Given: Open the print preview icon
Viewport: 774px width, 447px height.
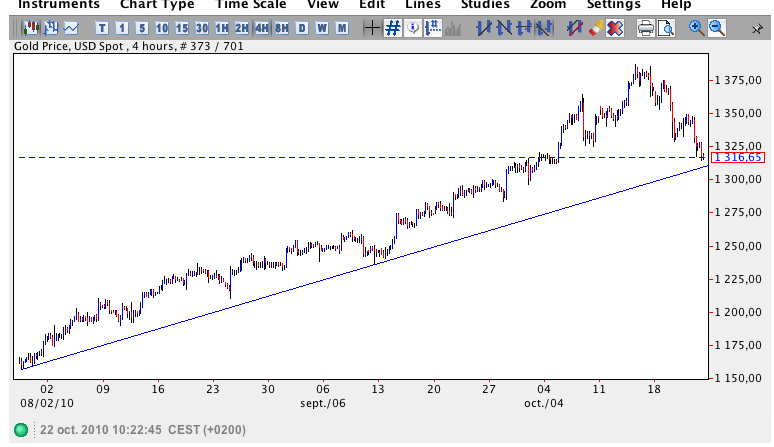Looking at the screenshot, I should pyautogui.click(x=666, y=27).
